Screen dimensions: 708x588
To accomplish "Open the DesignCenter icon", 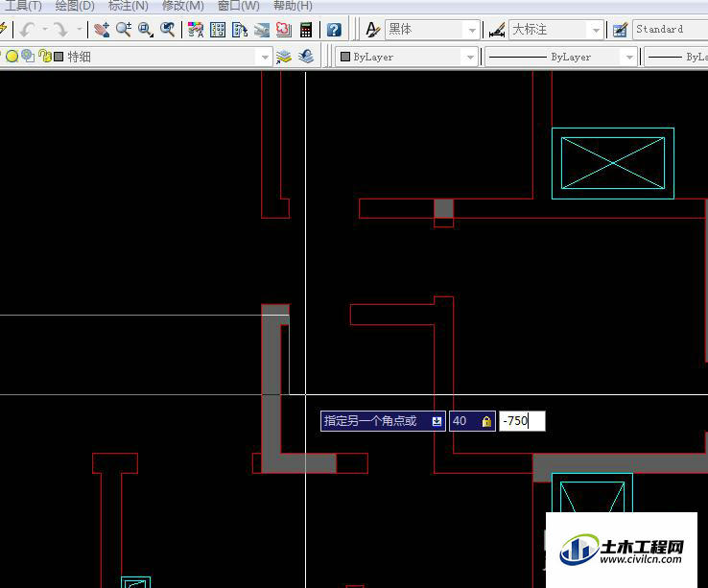I will tap(218, 30).
